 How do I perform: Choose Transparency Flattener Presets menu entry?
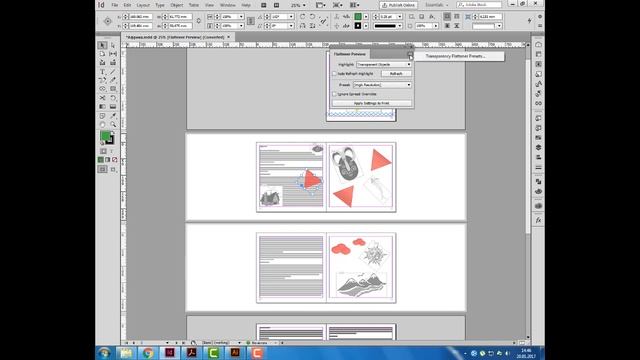tap(456, 56)
